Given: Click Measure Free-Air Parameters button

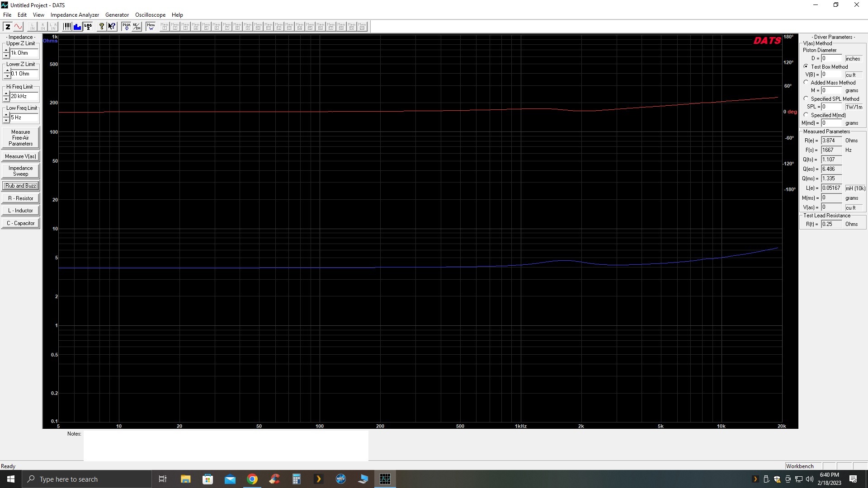Looking at the screenshot, I should point(20,138).
